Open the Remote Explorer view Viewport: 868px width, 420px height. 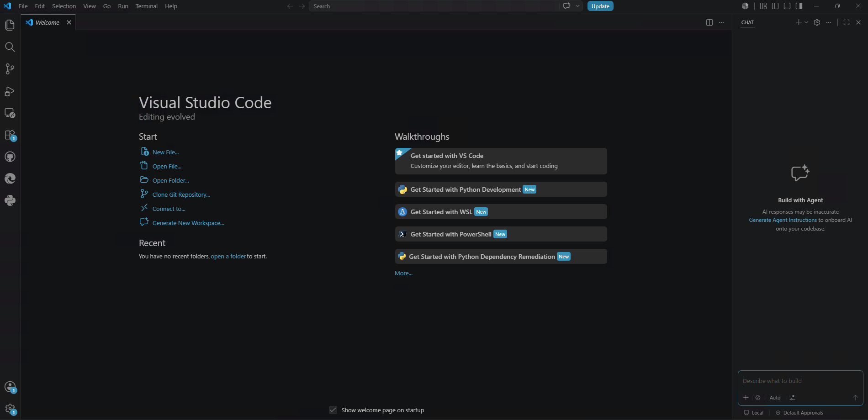click(x=10, y=113)
